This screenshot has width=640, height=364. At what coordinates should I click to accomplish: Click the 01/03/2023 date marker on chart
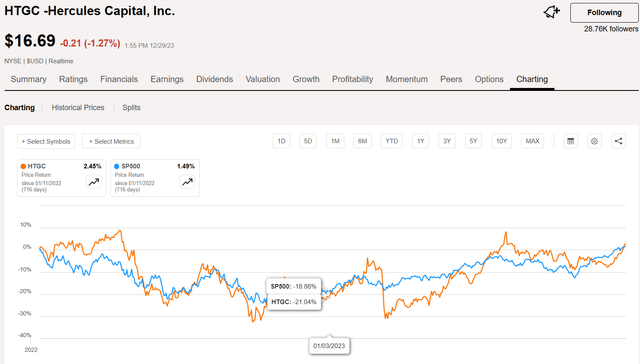click(x=329, y=346)
